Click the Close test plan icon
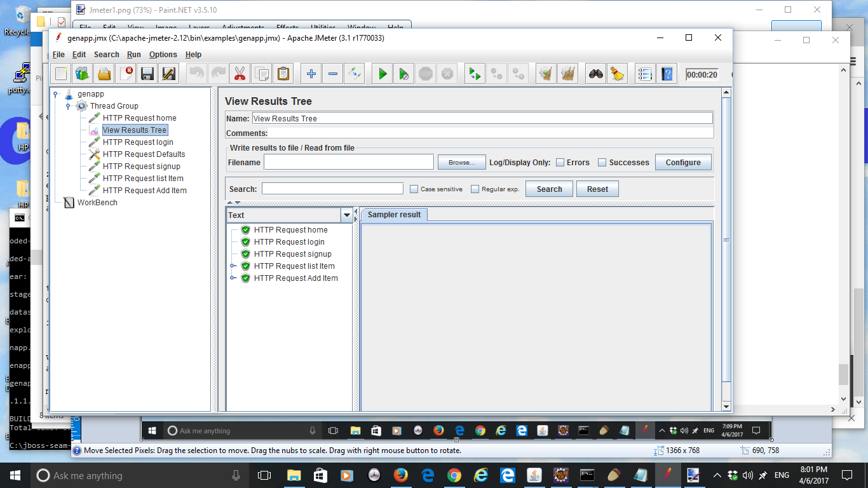This screenshot has width=868, height=488. click(126, 74)
